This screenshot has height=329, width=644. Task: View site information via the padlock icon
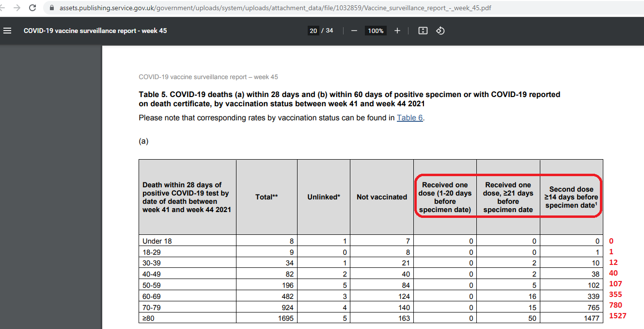(52, 8)
